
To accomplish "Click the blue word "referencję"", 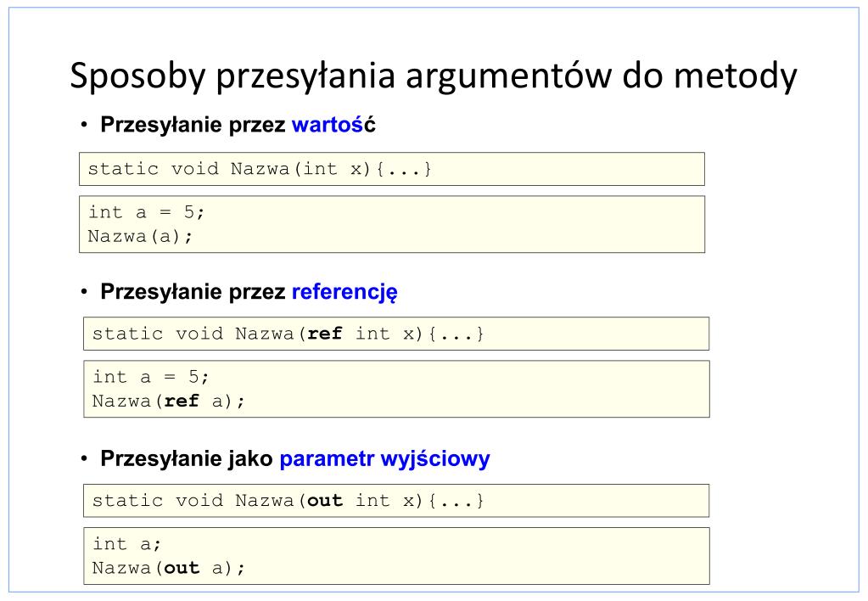I will tap(344, 292).
